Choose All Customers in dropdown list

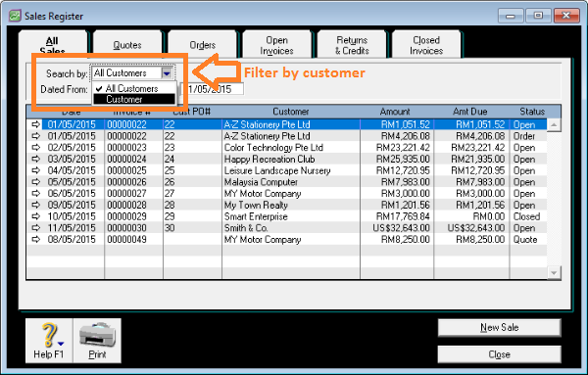(134, 88)
